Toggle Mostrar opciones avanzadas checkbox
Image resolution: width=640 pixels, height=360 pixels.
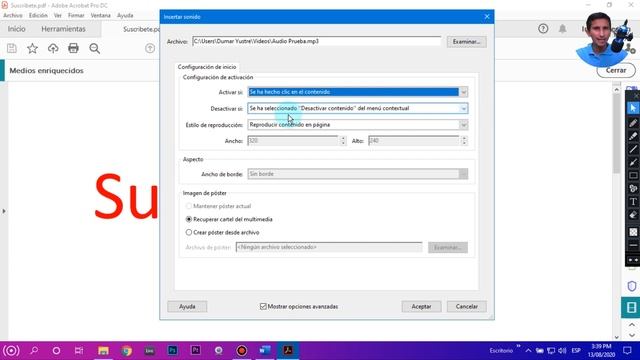point(263,307)
